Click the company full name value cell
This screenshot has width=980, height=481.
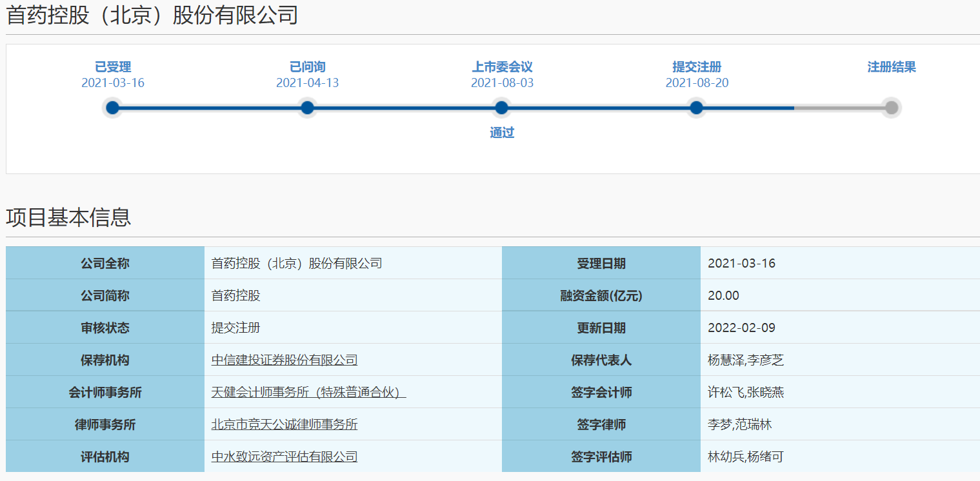(x=353, y=263)
